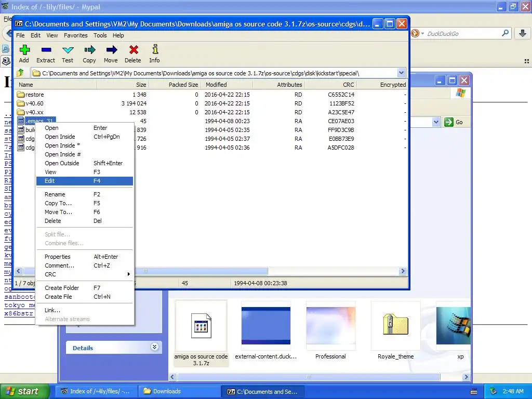
Task: Click inside the DuckDuckGo search field
Action: pyautogui.click(x=463, y=34)
